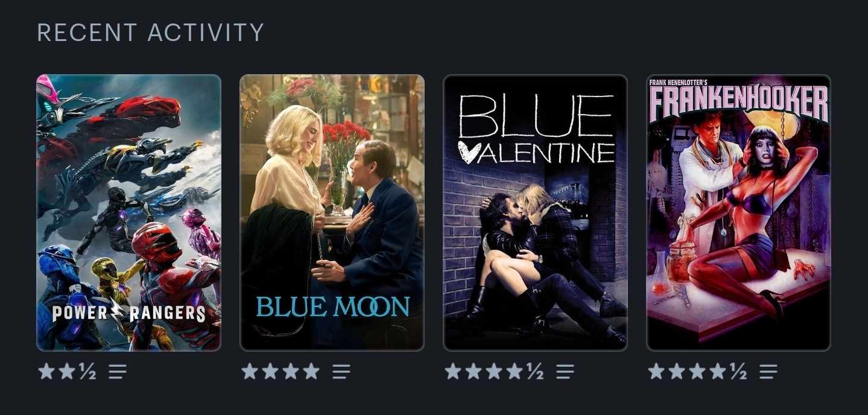868x415 pixels.
Task: Click the half-star in Power Rangers rating
Action: [x=87, y=372]
